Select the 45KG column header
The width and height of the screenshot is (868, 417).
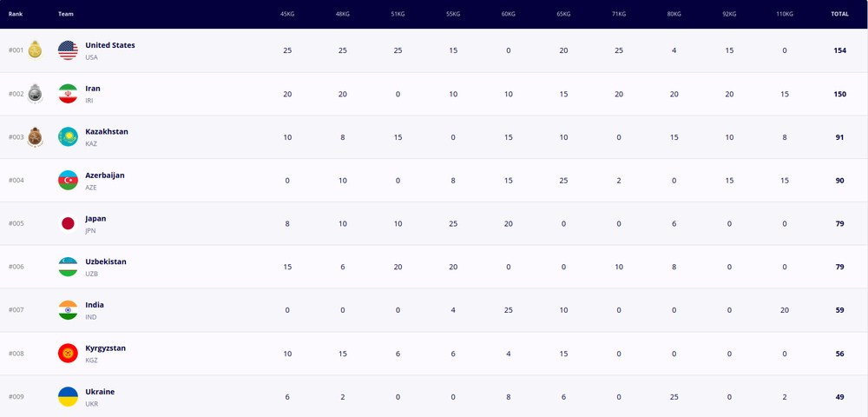point(287,15)
